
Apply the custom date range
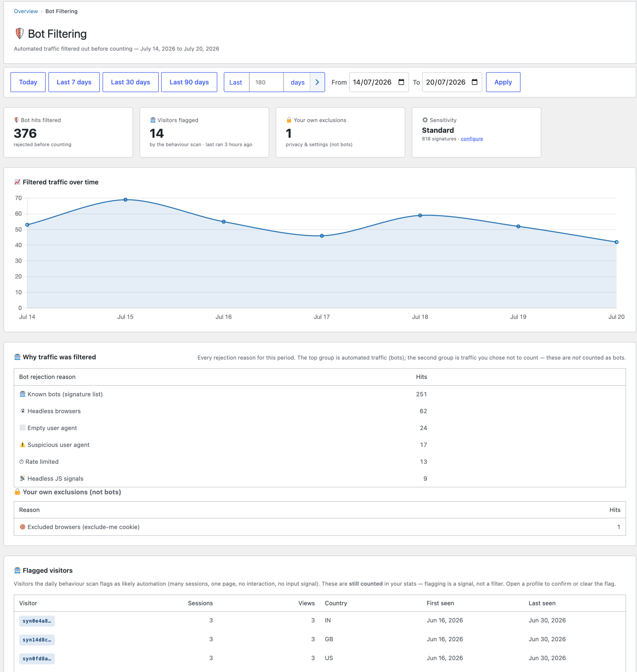tap(503, 82)
